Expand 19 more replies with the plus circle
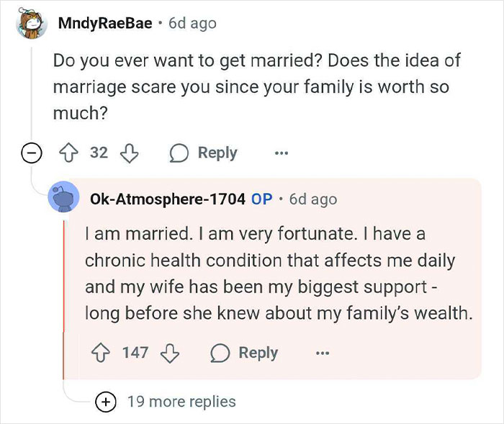 (x=105, y=402)
